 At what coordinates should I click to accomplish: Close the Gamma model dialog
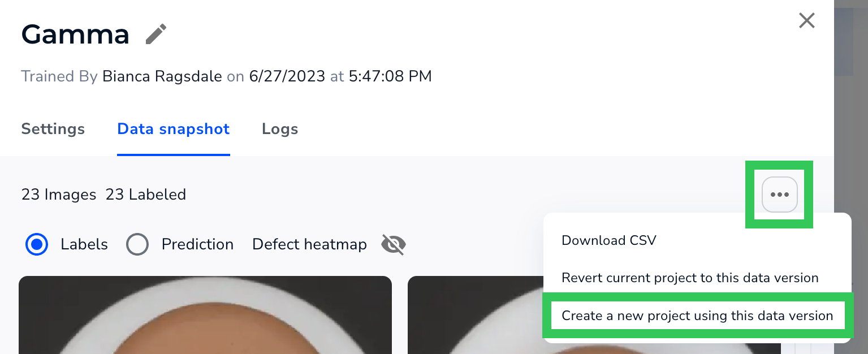[x=806, y=20]
